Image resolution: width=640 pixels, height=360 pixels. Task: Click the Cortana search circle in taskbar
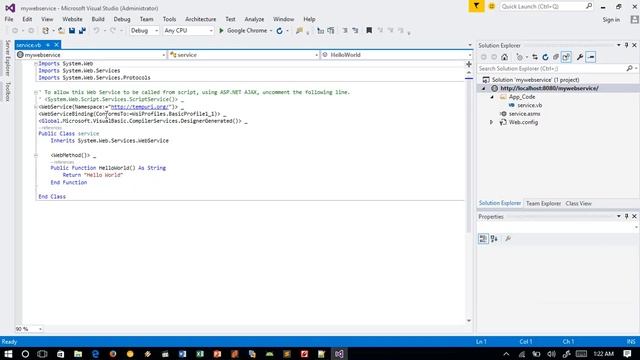(25, 354)
